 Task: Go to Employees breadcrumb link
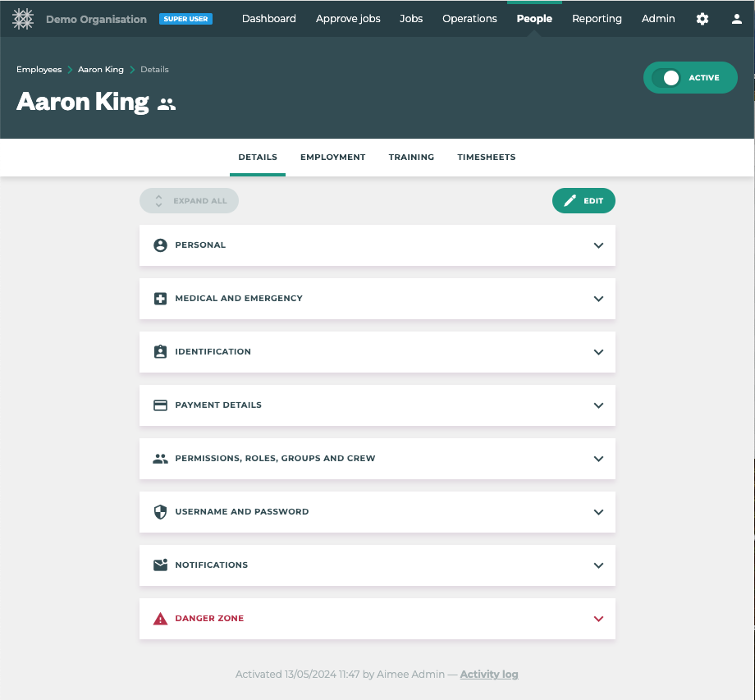coord(39,70)
